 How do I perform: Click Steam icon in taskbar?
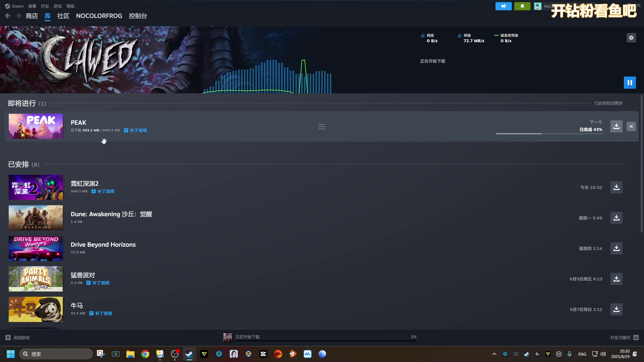[x=189, y=354]
